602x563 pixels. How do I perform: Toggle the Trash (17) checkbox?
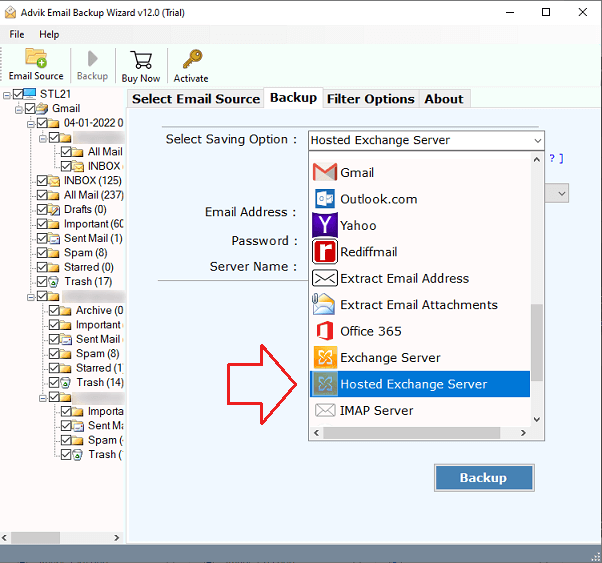(x=42, y=282)
